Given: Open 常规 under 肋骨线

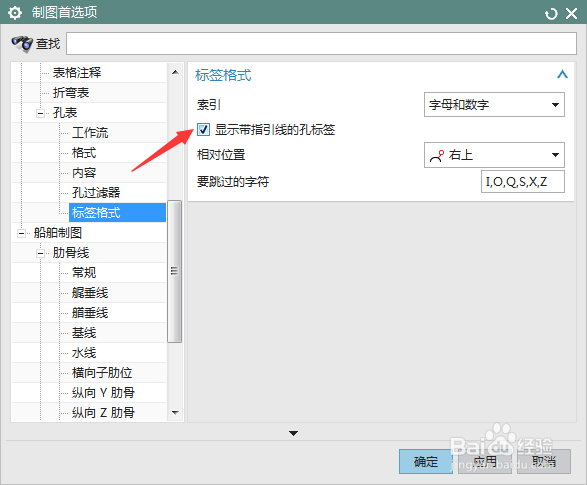Looking at the screenshot, I should click(x=84, y=273).
